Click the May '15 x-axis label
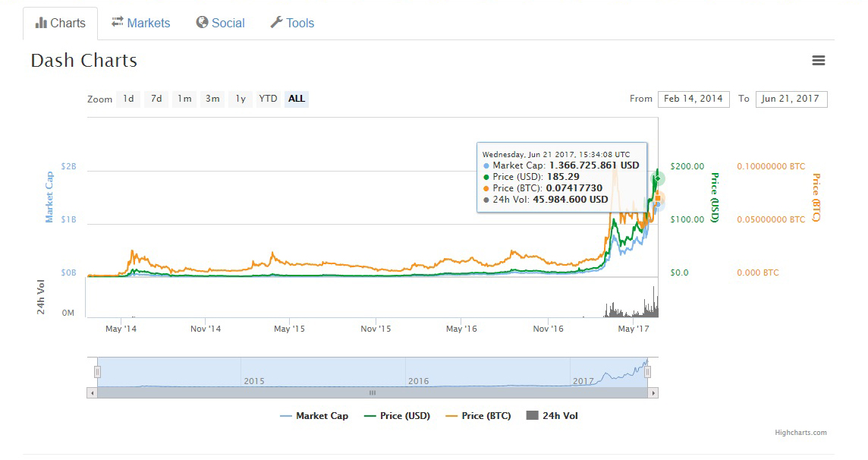The height and width of the screenshot is (460, 868). (x=289, y=329)
